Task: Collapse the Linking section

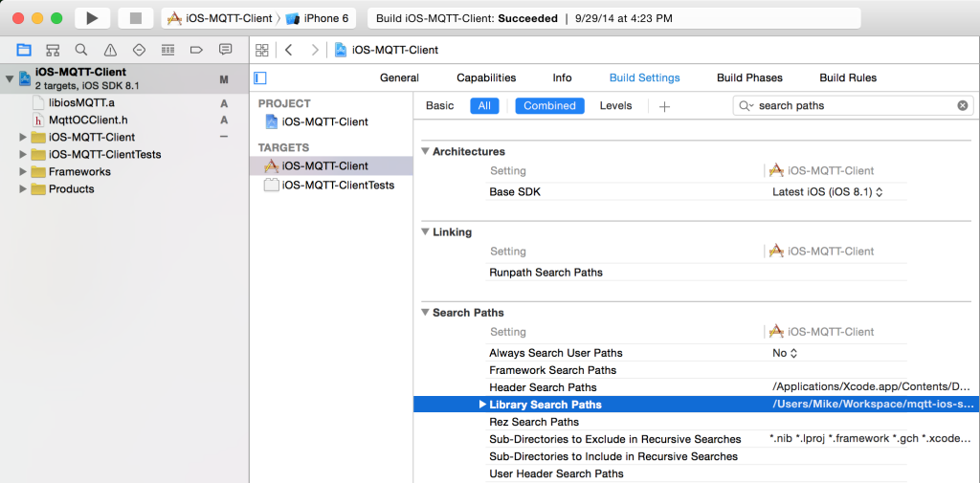Action: tap(426, 231)
